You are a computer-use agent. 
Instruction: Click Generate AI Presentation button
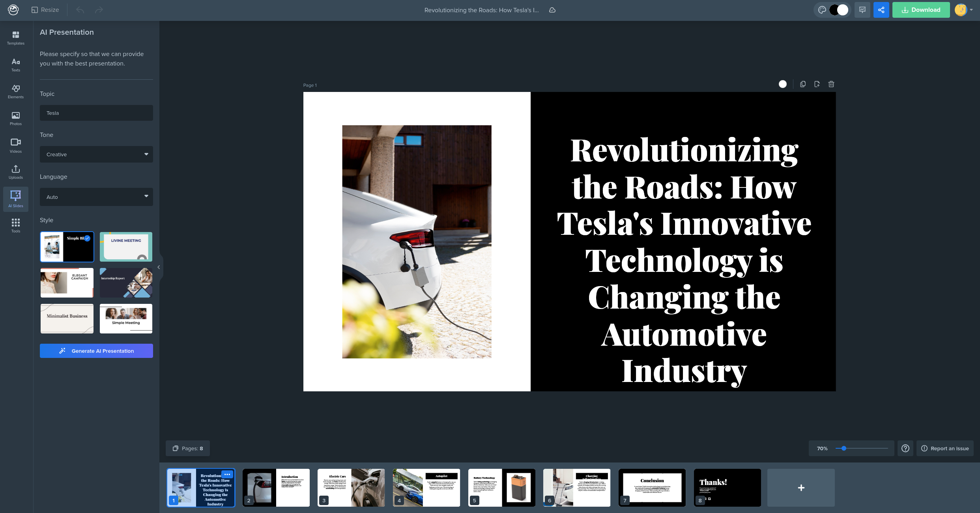point(96,351)
